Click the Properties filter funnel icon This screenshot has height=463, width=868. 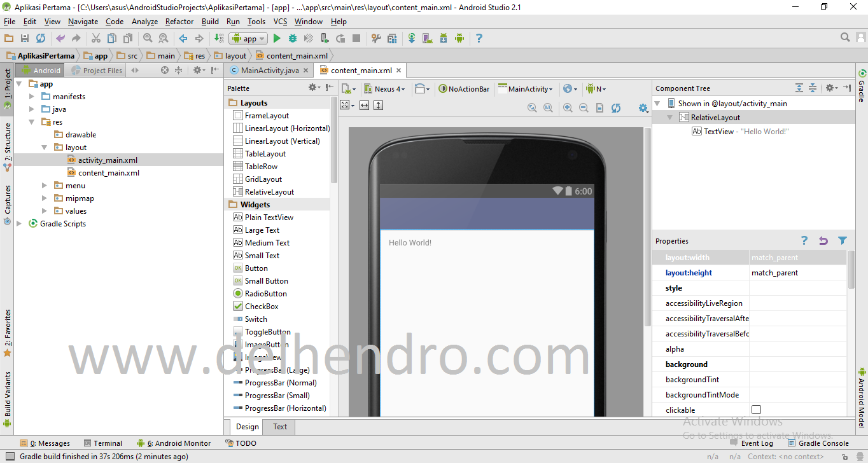pyautogui.click(x=843, y=240)
